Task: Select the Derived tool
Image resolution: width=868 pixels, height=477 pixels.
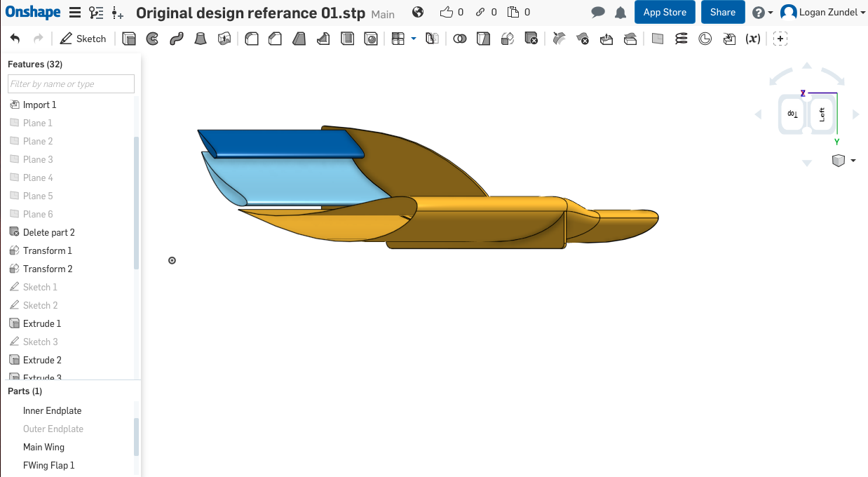Action: tap(729, 39)
